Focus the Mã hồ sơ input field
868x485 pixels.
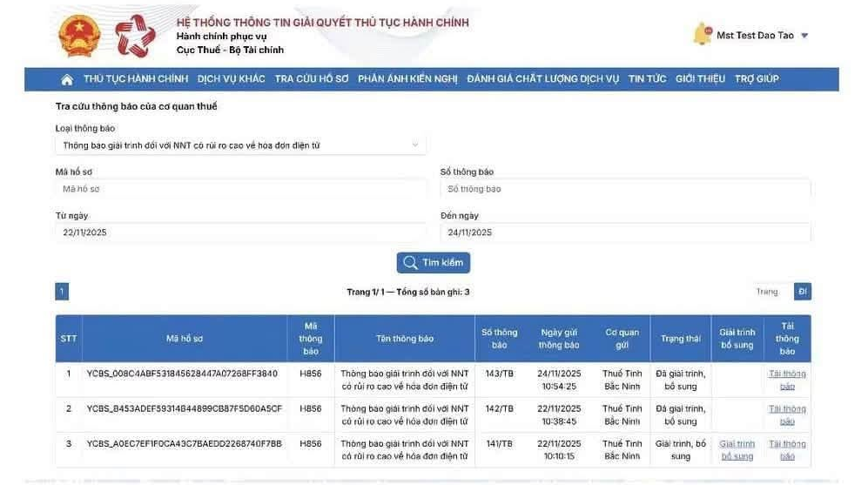240,189
